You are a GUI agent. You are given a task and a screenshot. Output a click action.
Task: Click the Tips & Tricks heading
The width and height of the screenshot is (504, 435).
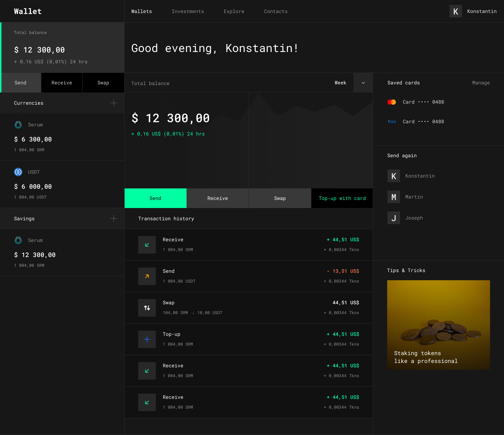click(x=406, y=270)
